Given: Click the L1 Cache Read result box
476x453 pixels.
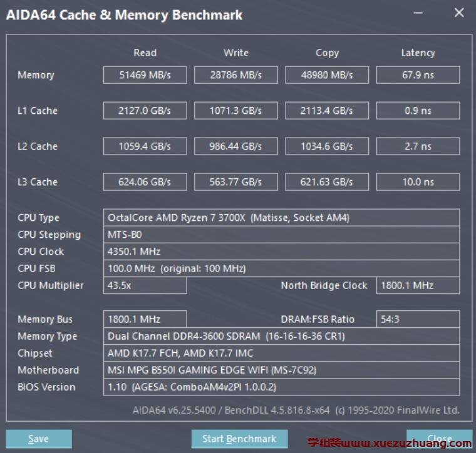Looking at the screenshot, I should pos(145,111).
